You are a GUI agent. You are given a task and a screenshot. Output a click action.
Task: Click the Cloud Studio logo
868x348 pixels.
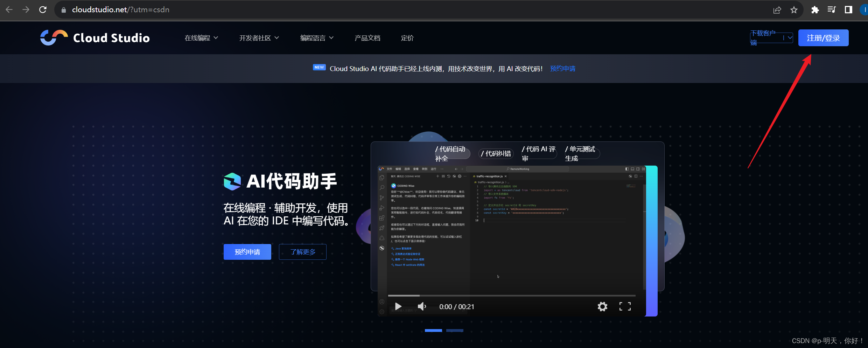pos(95,37)
